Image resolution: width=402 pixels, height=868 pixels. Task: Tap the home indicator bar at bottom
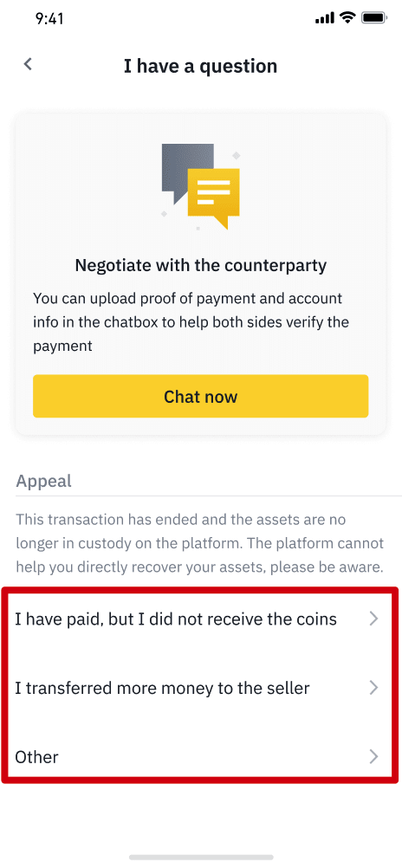pyautogui.click(x=201, y=857)
